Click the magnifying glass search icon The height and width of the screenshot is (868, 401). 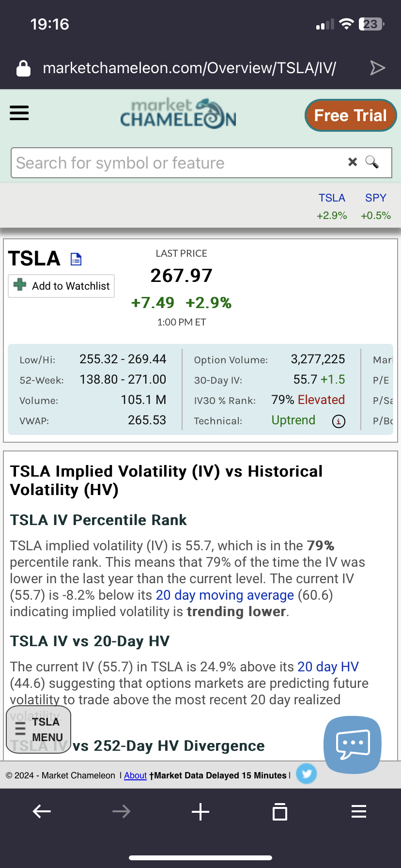[x=372, y=162]
